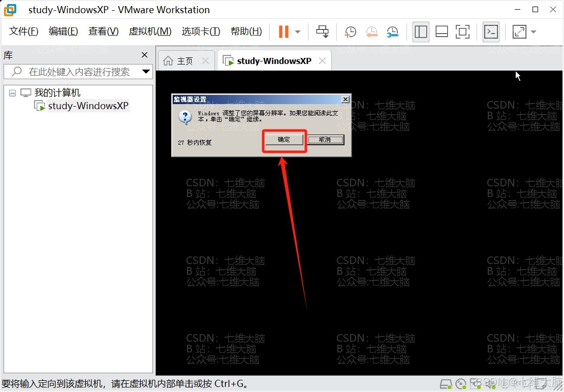Open the 虚拟机(M) menu
Screen dimensions: 564x392
pos(150,31)
